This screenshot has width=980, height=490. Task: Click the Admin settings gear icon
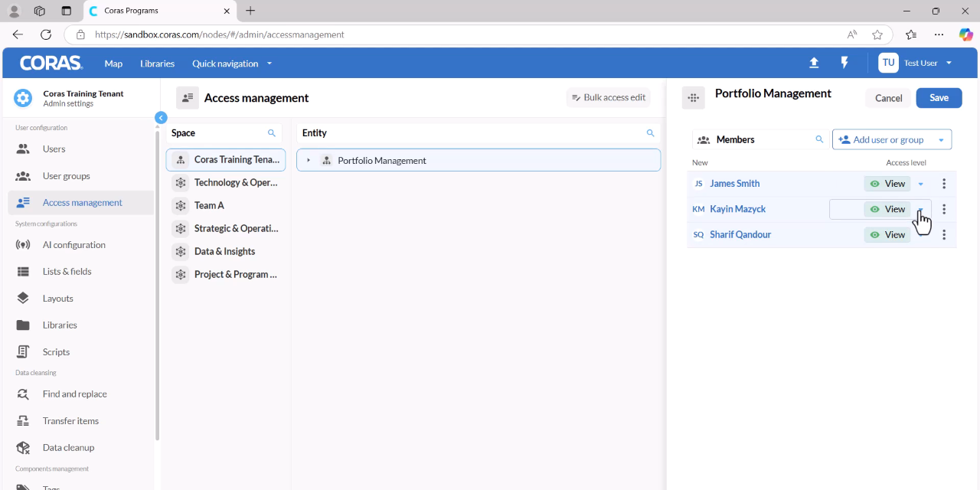[23, 98]
